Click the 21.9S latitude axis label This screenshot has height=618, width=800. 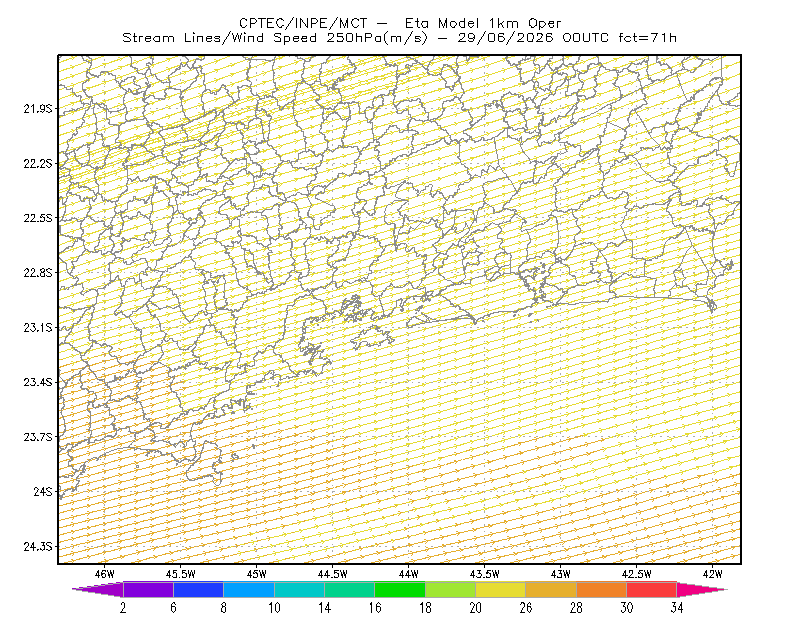pyautogui.click(x=38, y=108)
